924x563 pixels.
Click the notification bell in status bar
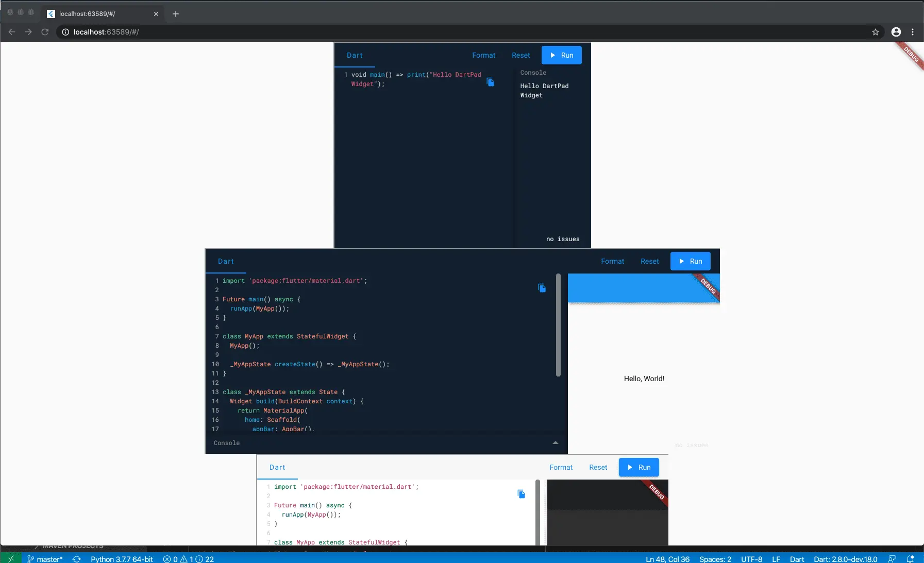(911, 559)
